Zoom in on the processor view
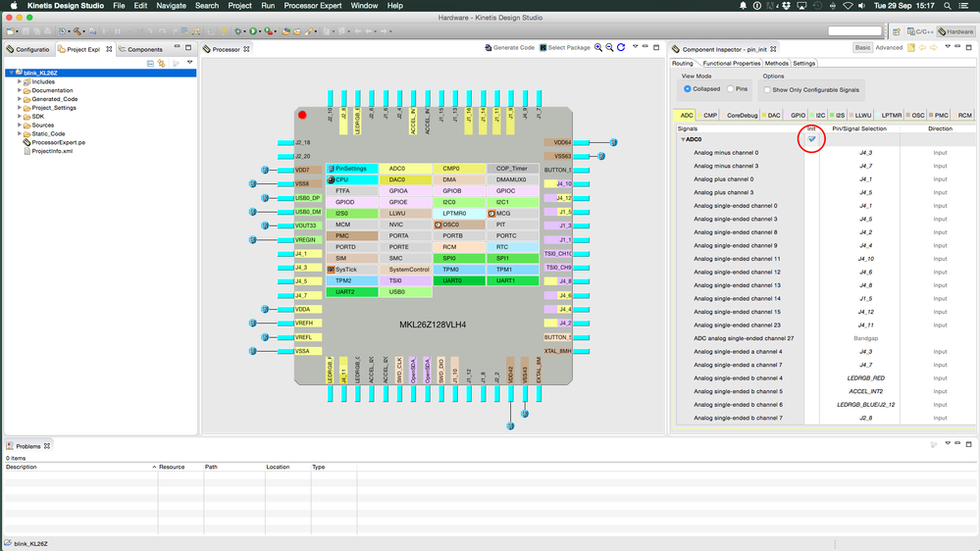 click(x=598, y=48)
